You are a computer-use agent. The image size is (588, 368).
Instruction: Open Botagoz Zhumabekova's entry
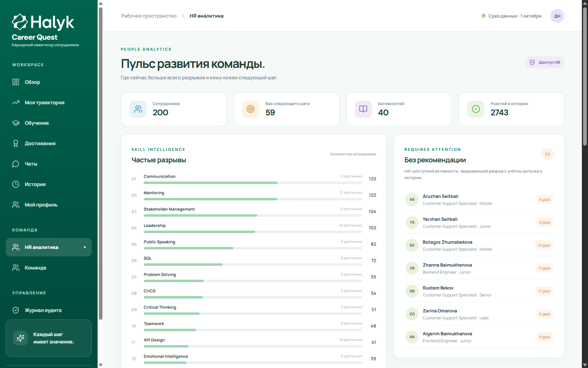point(479,245)
